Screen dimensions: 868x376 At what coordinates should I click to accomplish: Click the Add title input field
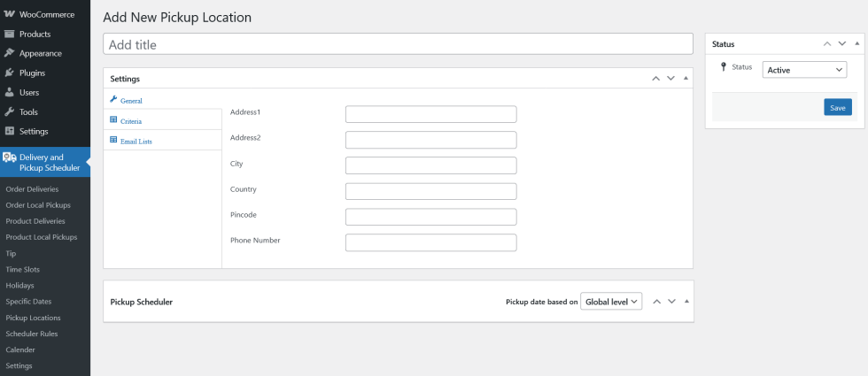tap(398, 43)
